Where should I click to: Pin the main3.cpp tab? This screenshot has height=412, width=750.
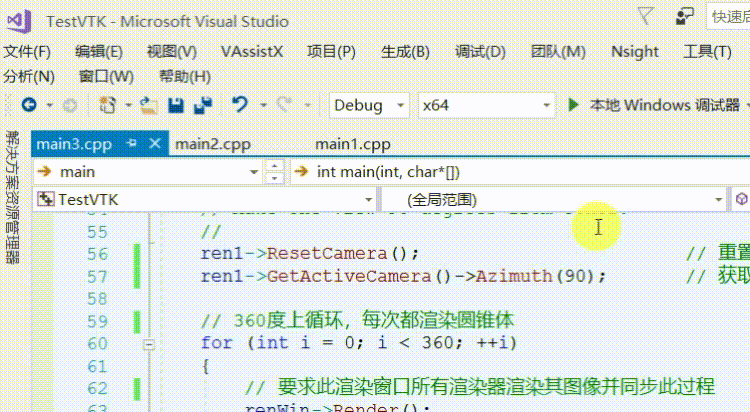click(132, 143)
